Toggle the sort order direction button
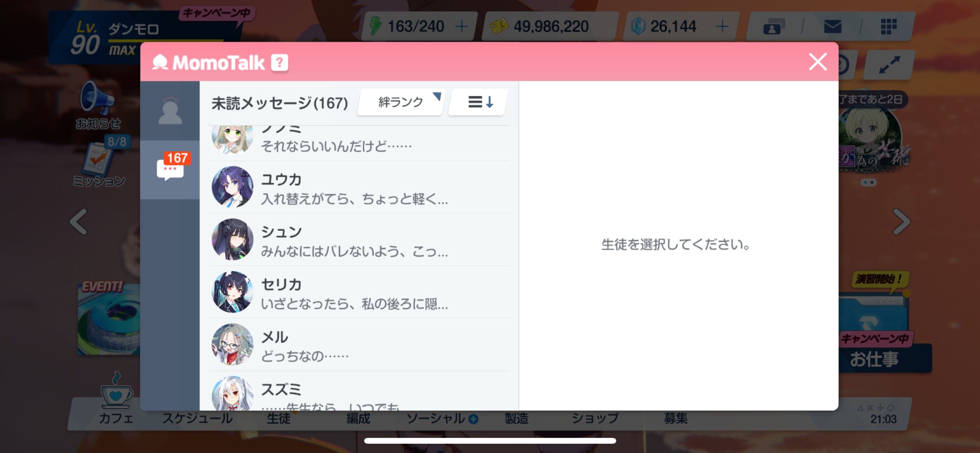This screenshot has width=980, height=453. coord(479,102)
